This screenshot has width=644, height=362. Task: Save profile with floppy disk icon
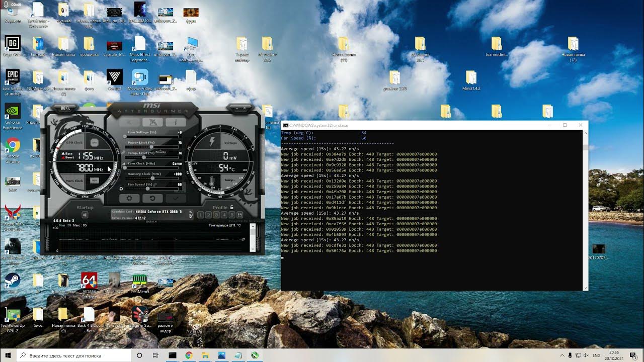tap(239, 215)
